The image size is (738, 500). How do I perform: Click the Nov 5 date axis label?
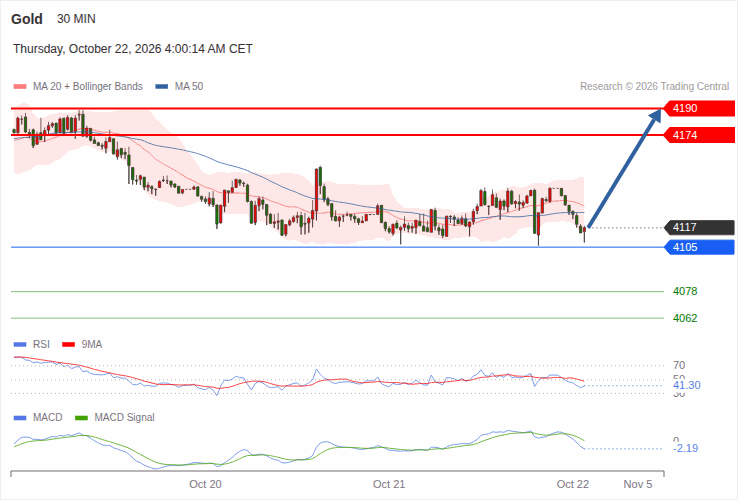click(x=638, y=484)
